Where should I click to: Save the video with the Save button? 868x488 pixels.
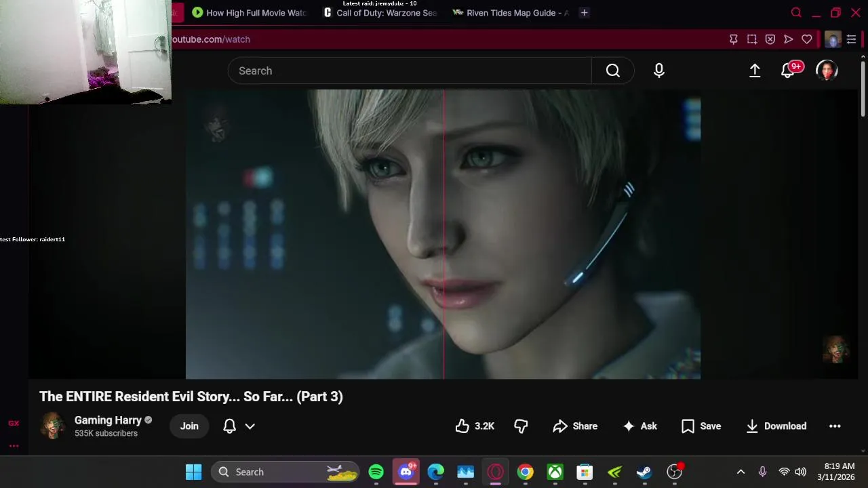coord(701,426)
